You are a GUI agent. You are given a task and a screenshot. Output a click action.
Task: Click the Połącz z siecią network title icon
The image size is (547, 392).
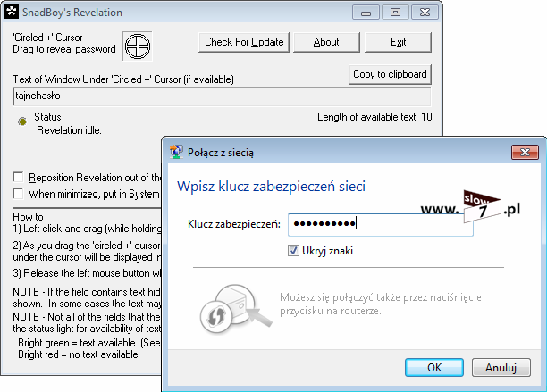pos(176,153)
